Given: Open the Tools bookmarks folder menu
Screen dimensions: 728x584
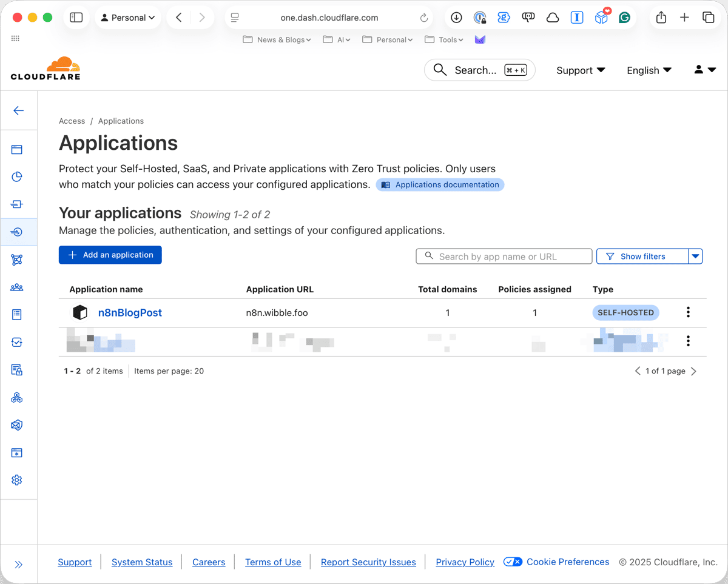Looking at the screenshot, I should [443, 39].
